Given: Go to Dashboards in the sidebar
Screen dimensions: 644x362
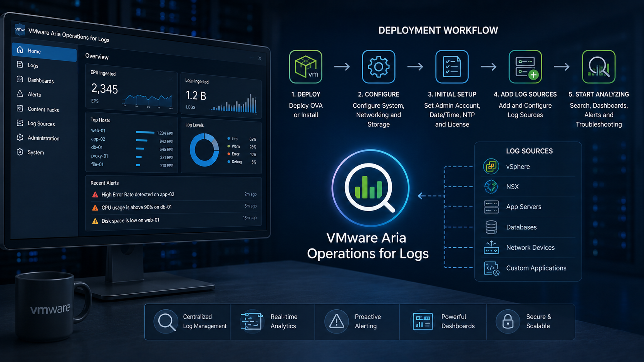Looking at the screenshot, I should click(44, 80).
